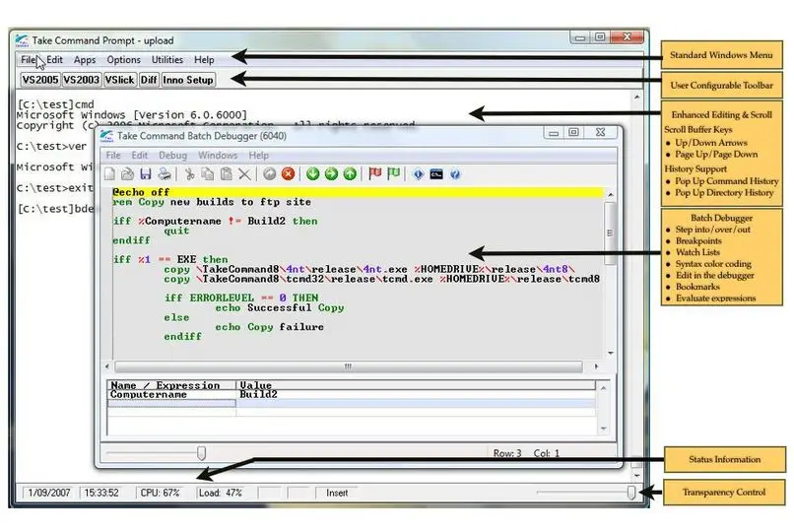The image size is (794, 532).
Task: Click the Delete X icon in debugger toolbar
Action: (244, 174)
